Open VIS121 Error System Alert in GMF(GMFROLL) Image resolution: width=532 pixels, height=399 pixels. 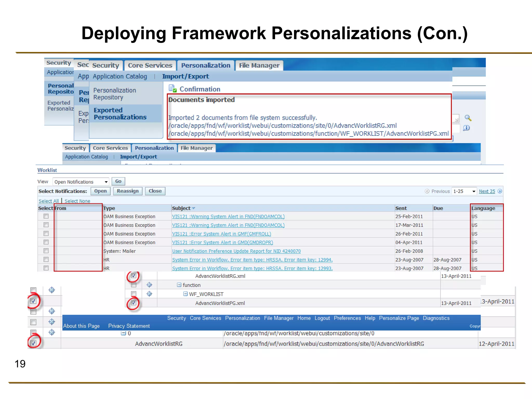221,234
